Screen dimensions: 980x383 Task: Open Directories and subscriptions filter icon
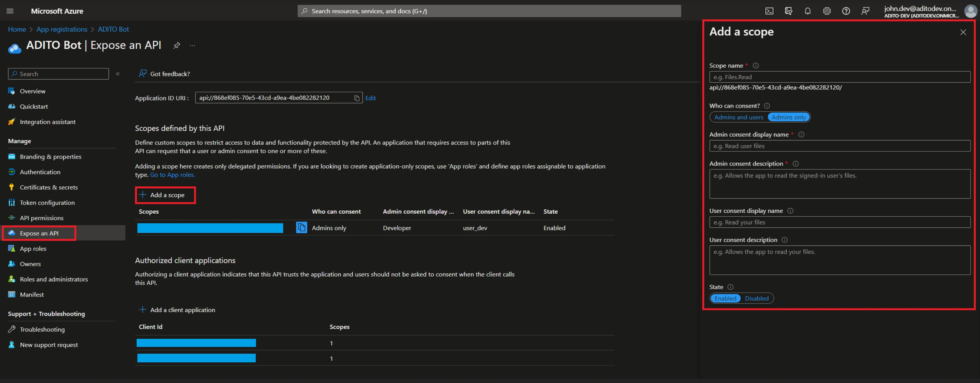tap(788, 11)
